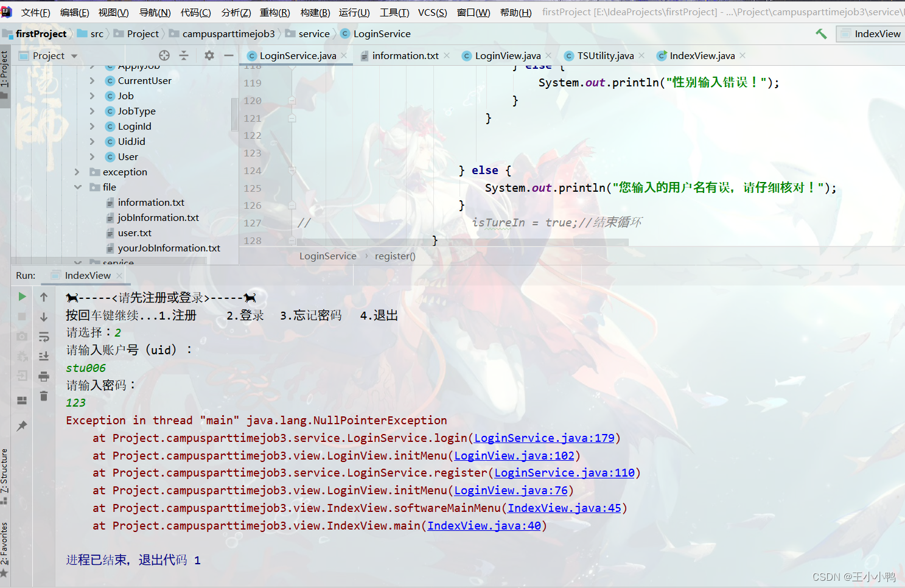Expand the JobType class node

[92, 111]
